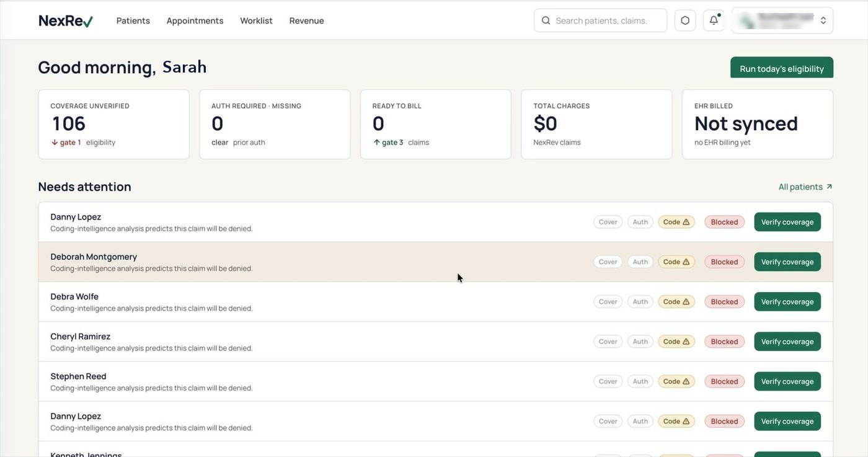This screenshot has height=457, width=868.
Task: Click the Auth Required · Missing card
Action: pyautogui.click(x=275, y=124)
